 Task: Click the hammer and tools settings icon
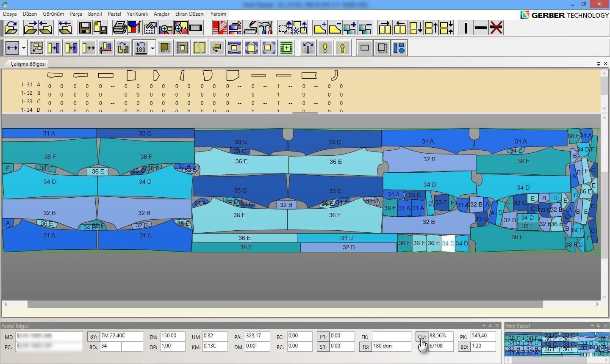(x=266, y=28)
